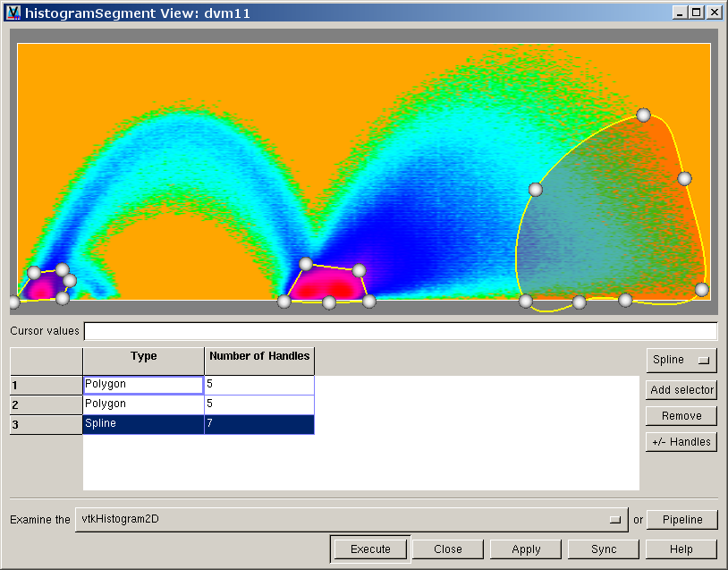The width and height of the screenshot is (728, 570).
Task: Select row header 3
Action: tap(46, 425)
